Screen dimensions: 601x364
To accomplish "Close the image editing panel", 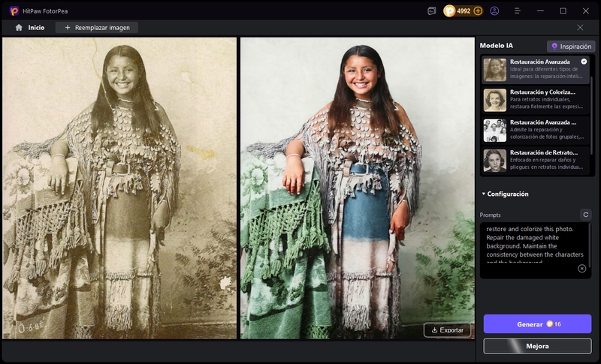I will [x=580, y=28].
